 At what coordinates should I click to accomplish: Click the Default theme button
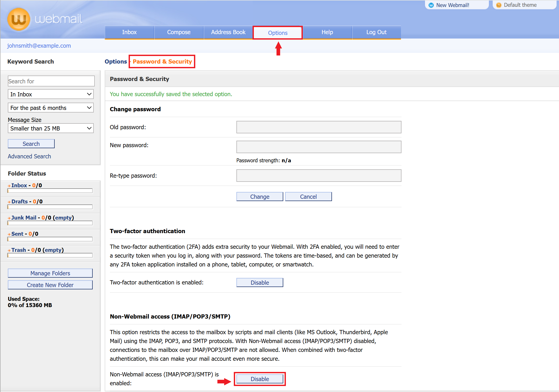(524, 5)
